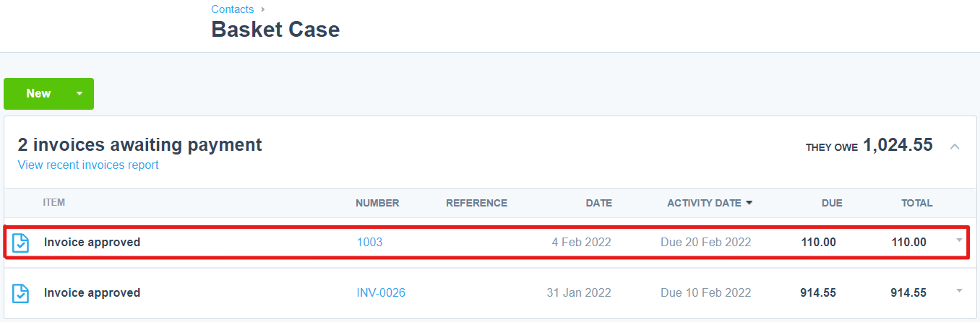Sort by Activity Date column
This screenshot has width=980, height=322.
point(704,203)
